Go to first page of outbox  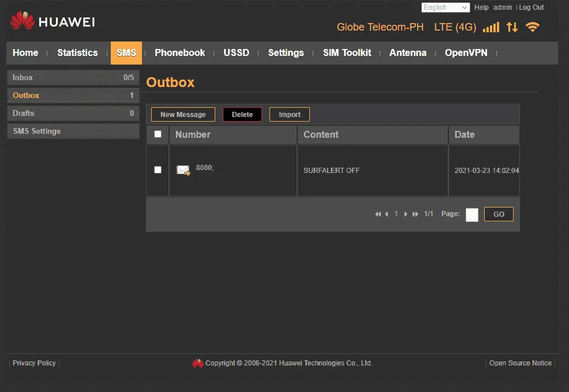(x=378, y=214)
